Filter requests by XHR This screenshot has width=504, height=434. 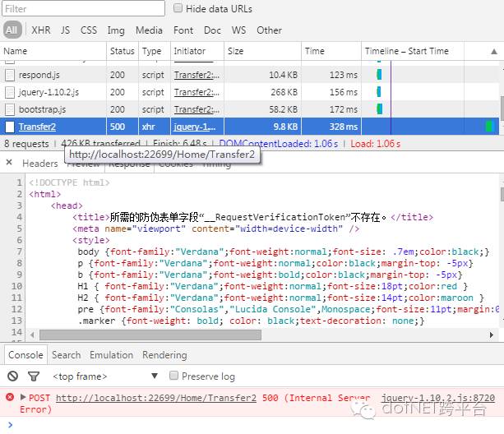(41, 30)
